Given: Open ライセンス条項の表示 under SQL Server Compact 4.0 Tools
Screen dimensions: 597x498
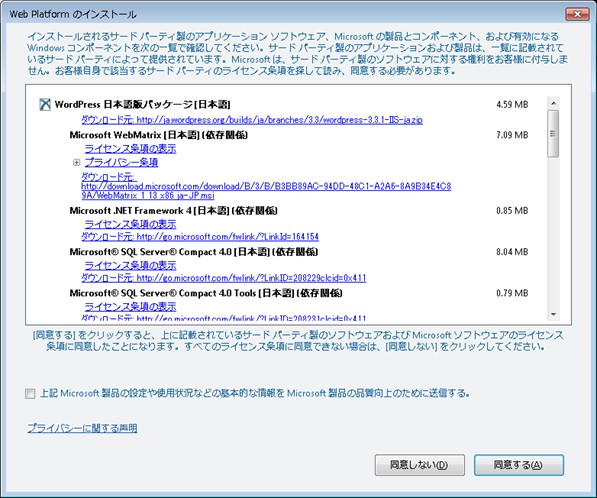Looking at the screenshot, I should (x=130, y=306).
